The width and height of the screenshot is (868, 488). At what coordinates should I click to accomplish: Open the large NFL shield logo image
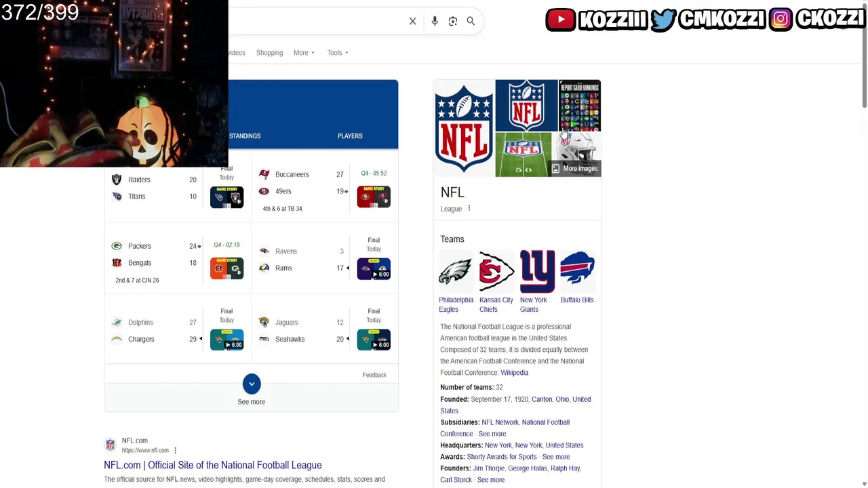coord(464,128)
